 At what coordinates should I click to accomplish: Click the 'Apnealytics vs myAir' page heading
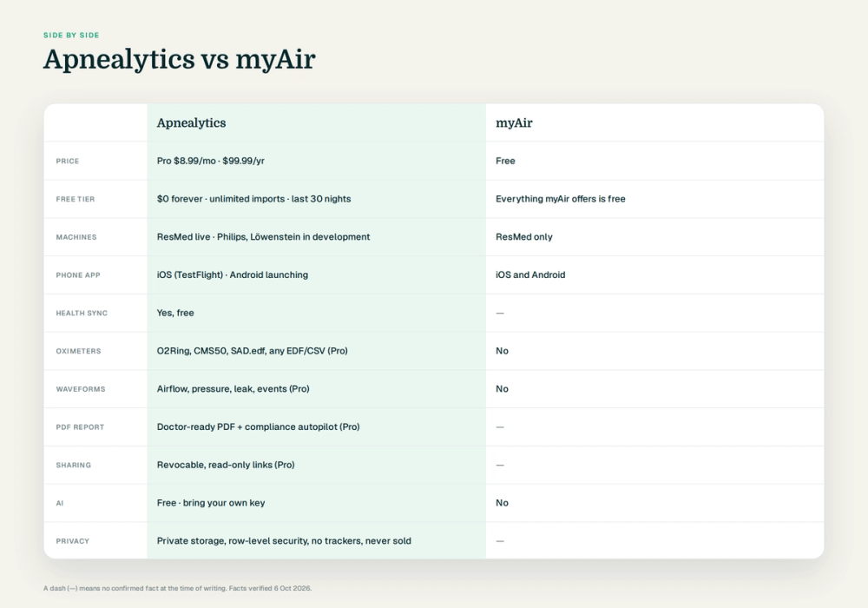180,59
